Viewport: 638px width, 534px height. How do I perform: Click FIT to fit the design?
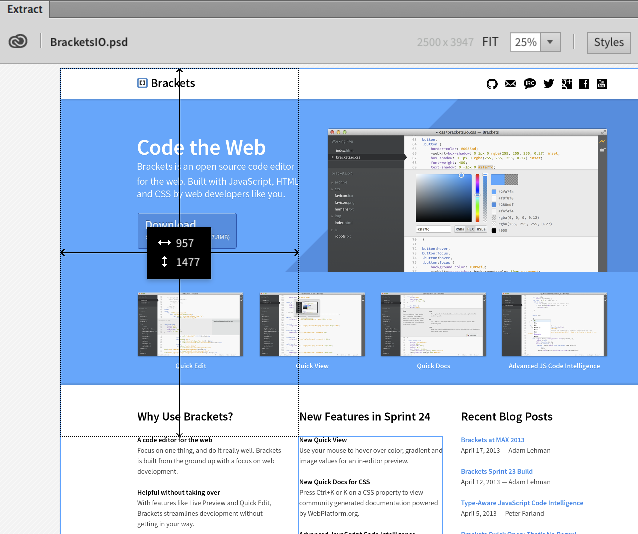pyautogui.click(x=490, y=42)
